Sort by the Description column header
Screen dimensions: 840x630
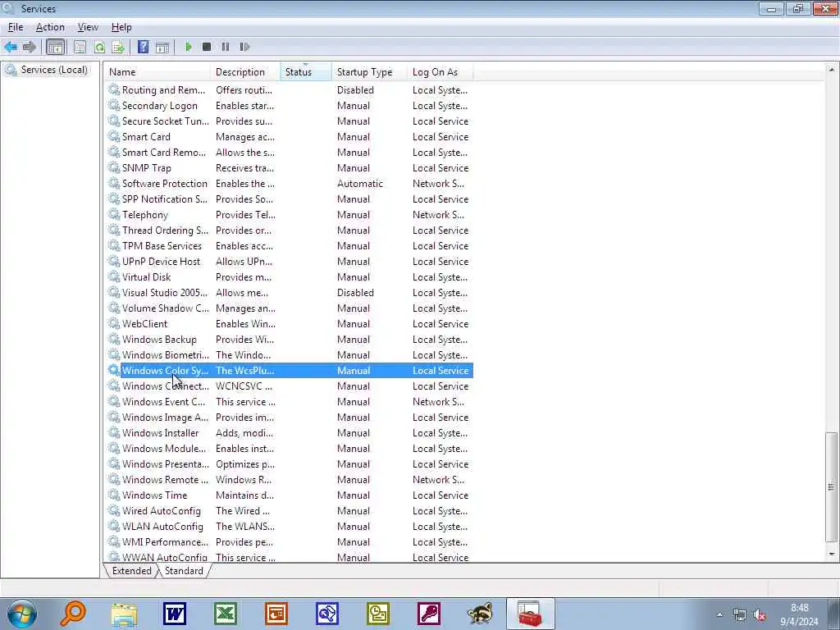246,72
